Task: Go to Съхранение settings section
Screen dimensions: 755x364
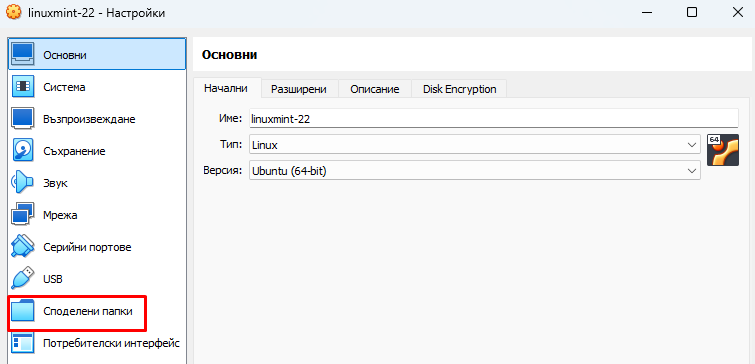Action: (x=97, y=151)
